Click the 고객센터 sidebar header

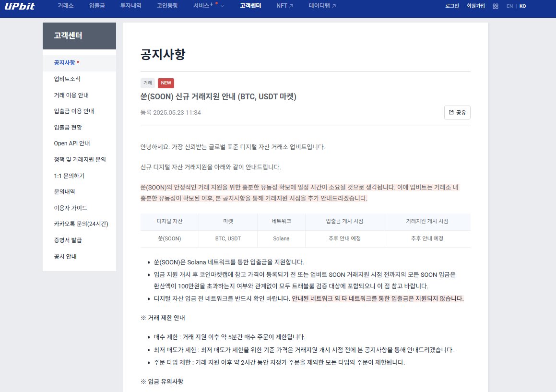click(79, 36)
